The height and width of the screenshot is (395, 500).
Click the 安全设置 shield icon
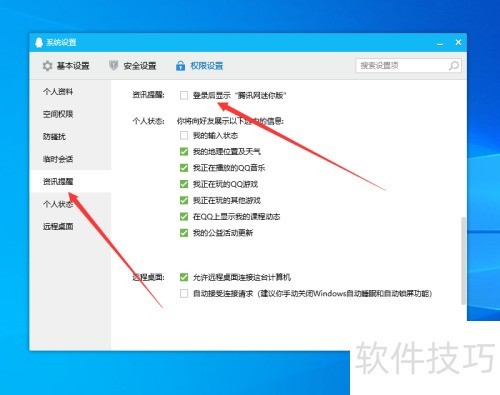(114, 65)
